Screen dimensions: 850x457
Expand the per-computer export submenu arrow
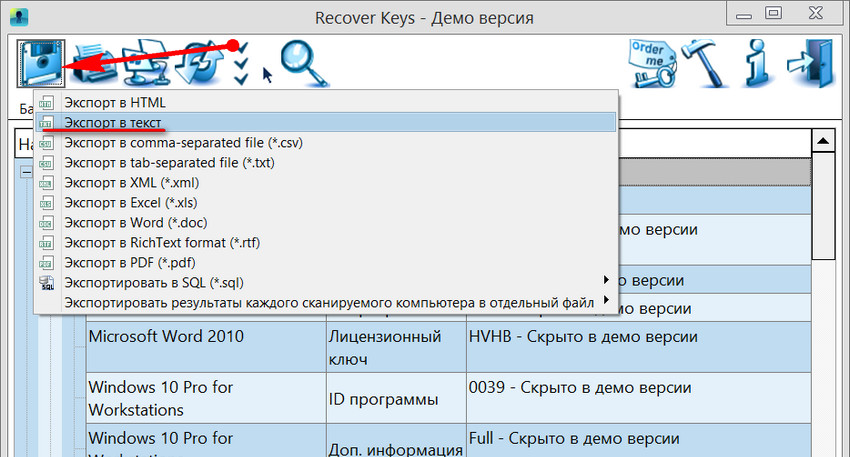[x=605, y=302]
